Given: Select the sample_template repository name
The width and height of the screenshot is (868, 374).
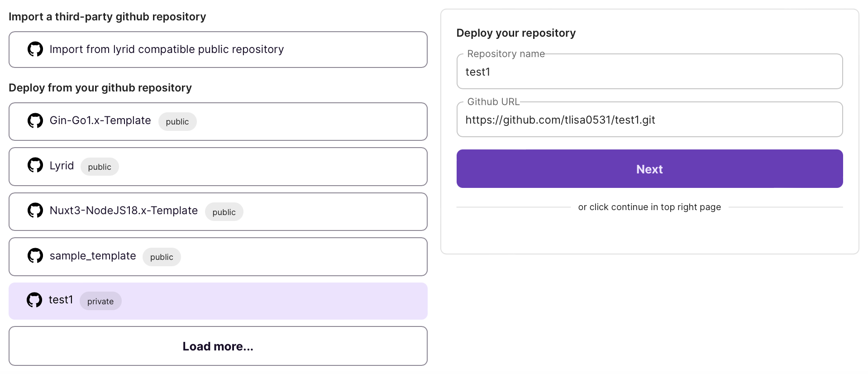Looking at the screenshot, I should [x=93, y=256].
